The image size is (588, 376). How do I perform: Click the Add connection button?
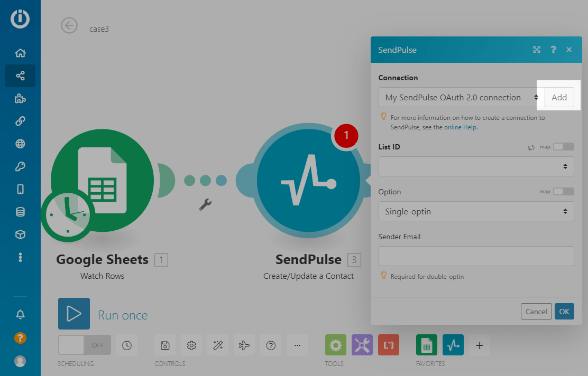pos(559,98)
